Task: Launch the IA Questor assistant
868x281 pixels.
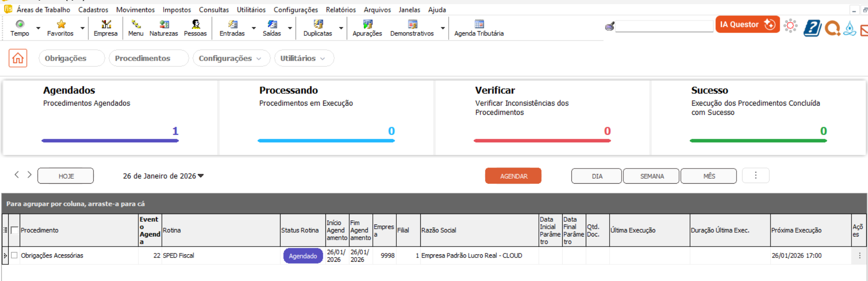Action: pos(747,24)
